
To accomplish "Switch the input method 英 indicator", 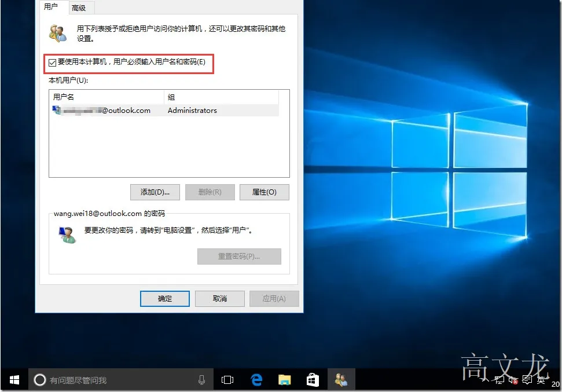I will [x=541, y=380].
